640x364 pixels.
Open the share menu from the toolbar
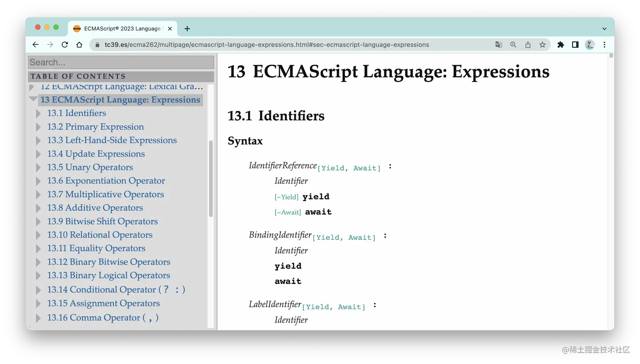[528, 44]
